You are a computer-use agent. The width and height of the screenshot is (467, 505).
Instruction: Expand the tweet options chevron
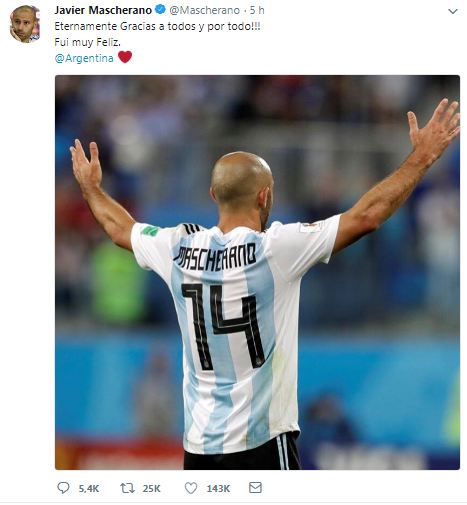(x=453, y=11)
